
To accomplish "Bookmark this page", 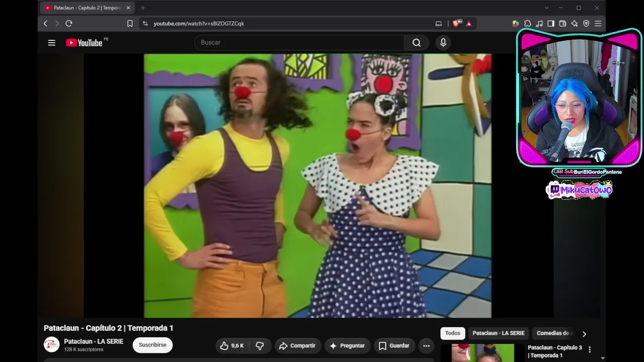I will click(x=130, y=24).
